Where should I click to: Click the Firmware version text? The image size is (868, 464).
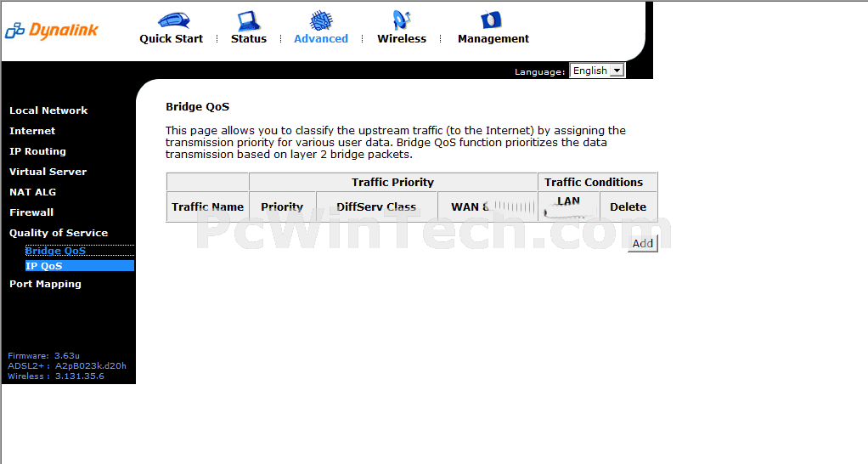click(43, 356)
